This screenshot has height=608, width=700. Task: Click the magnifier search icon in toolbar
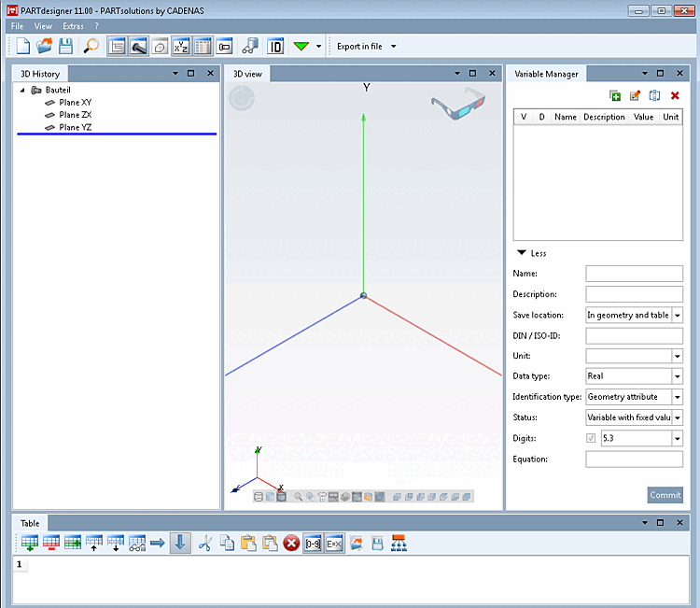click(x=91, y=46)
